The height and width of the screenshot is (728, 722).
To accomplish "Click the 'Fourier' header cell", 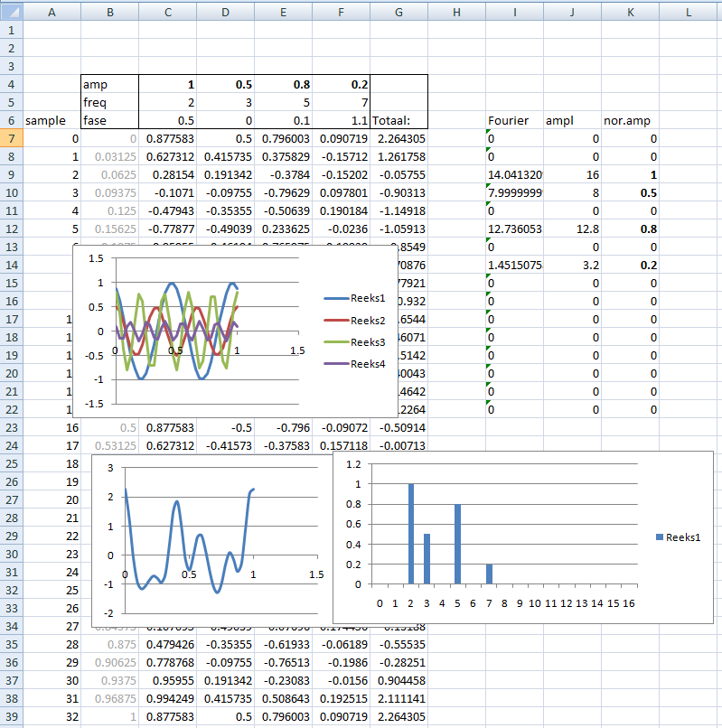I will (x=514, y=120).
